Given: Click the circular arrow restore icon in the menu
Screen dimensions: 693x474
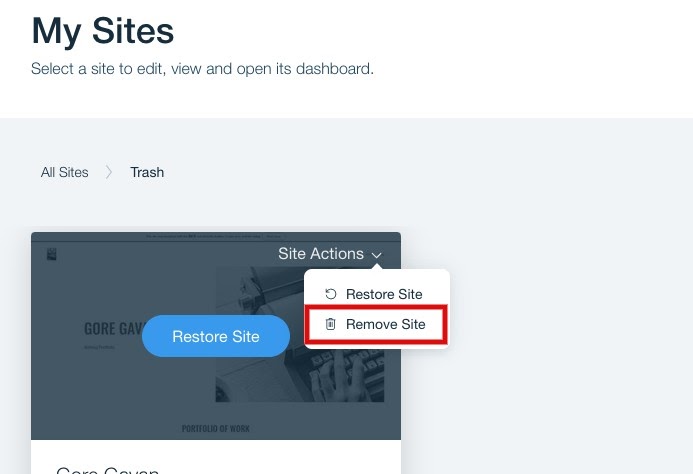Looking at the screenshot, I should click(x=331, y=294).
